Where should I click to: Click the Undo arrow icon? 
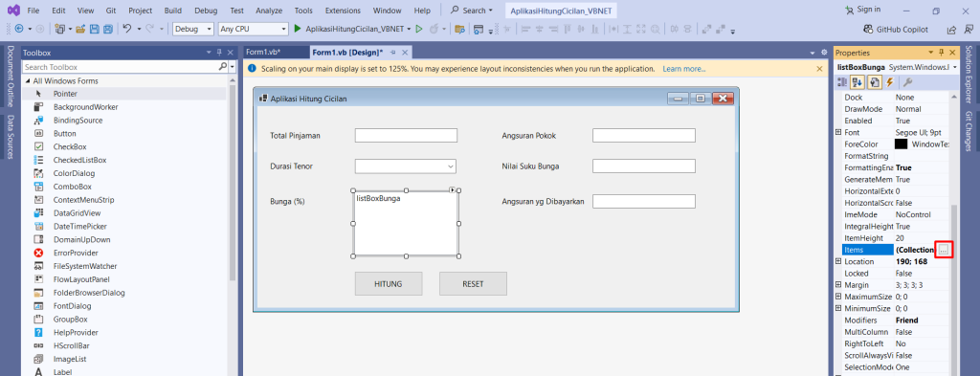pyautogui.click(x=127, y=29)
